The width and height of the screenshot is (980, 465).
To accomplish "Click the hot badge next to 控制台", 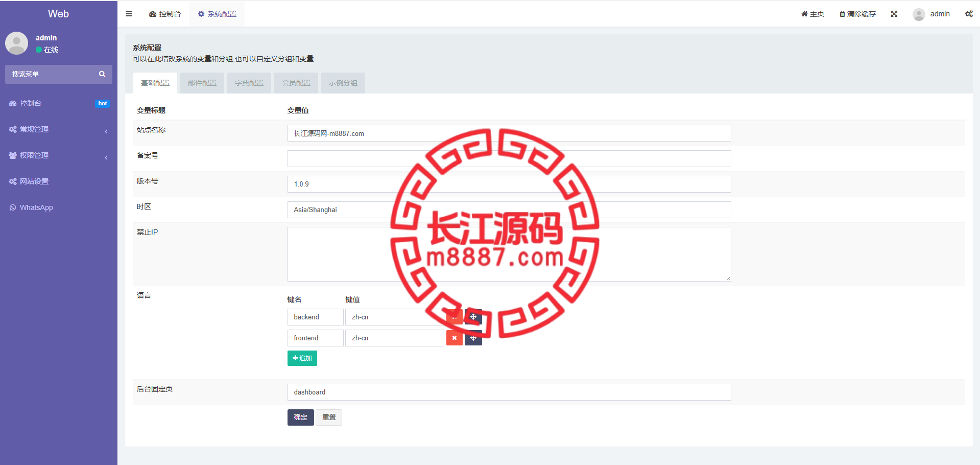I will tap(103, 103).
